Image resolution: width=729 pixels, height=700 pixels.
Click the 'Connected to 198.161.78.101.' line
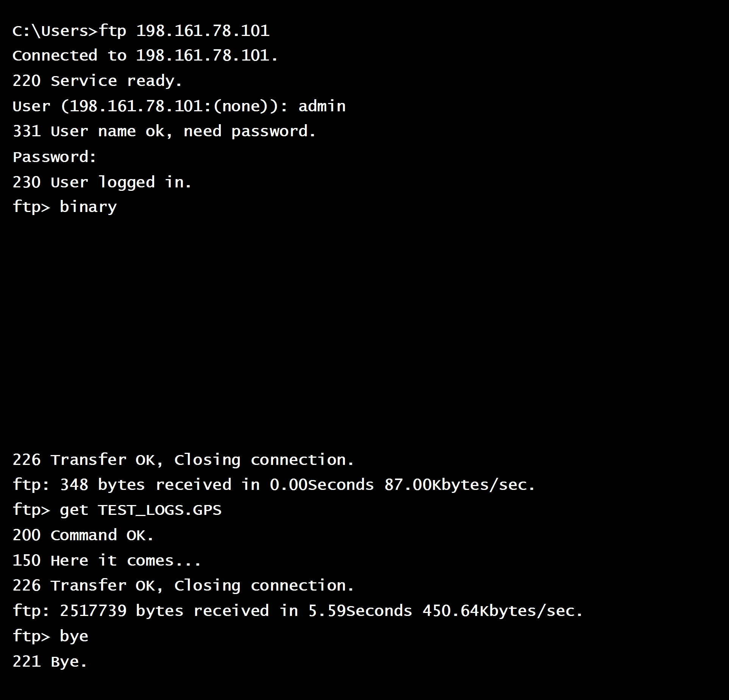[145, 56]
